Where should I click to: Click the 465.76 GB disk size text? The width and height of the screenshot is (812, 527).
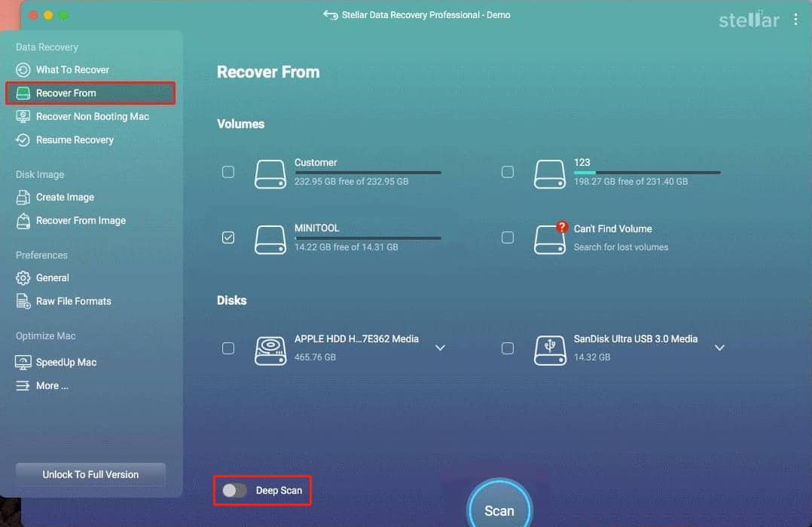pos(315,357)
